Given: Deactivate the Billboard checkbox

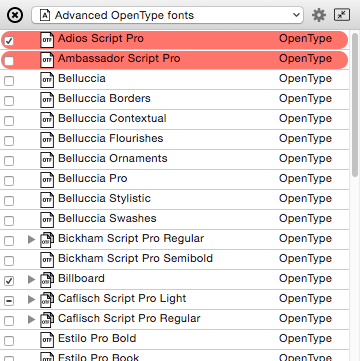Looking at the screenshot, I should point(9,281).
